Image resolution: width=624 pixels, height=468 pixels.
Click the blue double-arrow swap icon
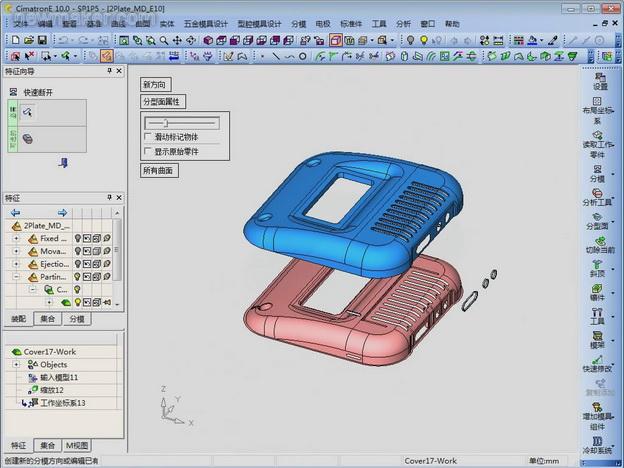tap(174, 57)
